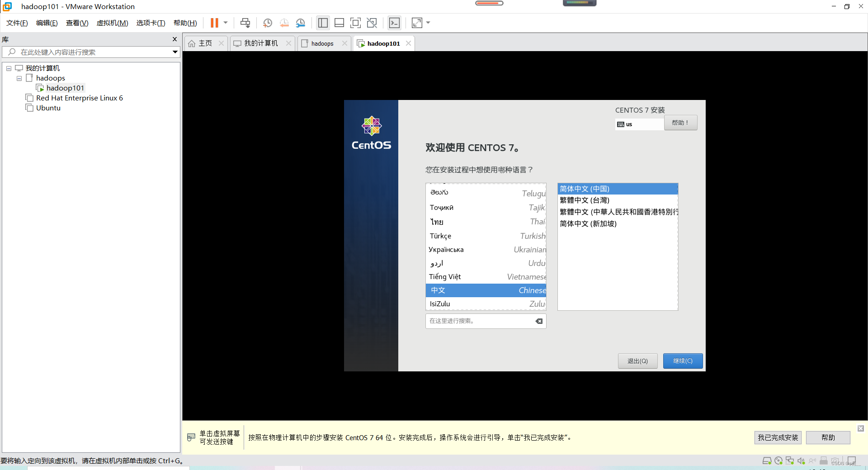This screenshot has width=868, height=470.
Task: Choose 简体中文 (新加坡) locale
Action: point(618,223)
